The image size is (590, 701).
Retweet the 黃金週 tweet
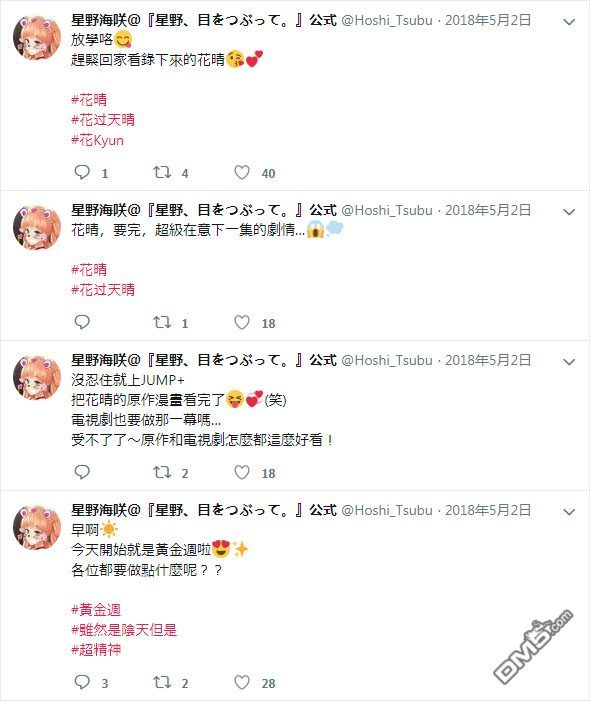click(162, 682)
